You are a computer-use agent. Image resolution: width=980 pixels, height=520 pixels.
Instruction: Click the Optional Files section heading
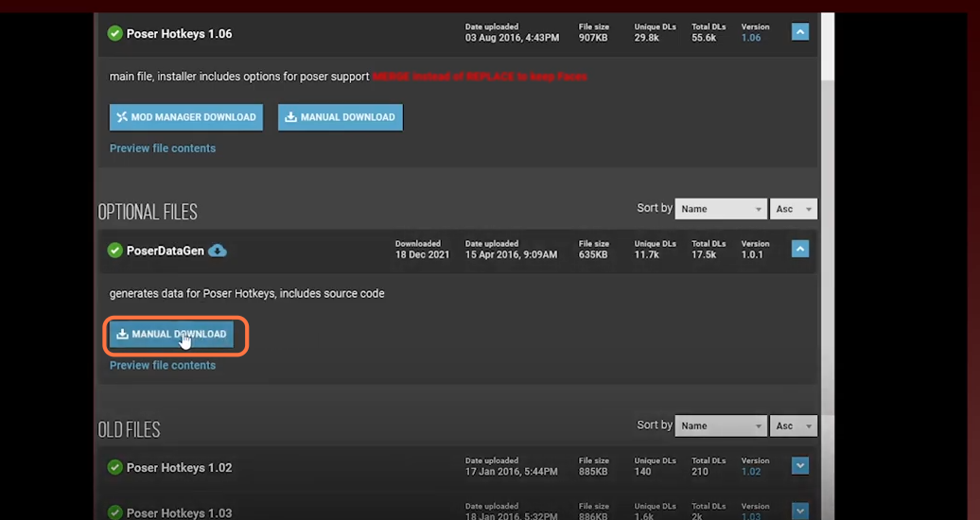148,213
